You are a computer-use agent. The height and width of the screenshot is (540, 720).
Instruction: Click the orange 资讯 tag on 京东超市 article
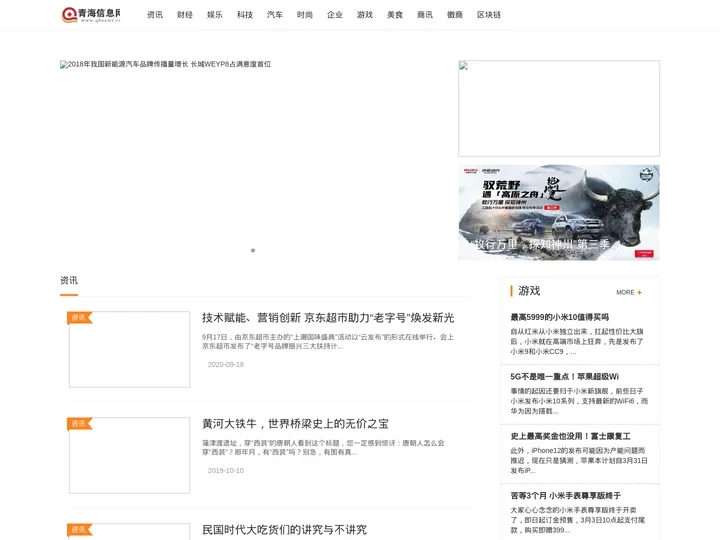[x=79, y=317]
